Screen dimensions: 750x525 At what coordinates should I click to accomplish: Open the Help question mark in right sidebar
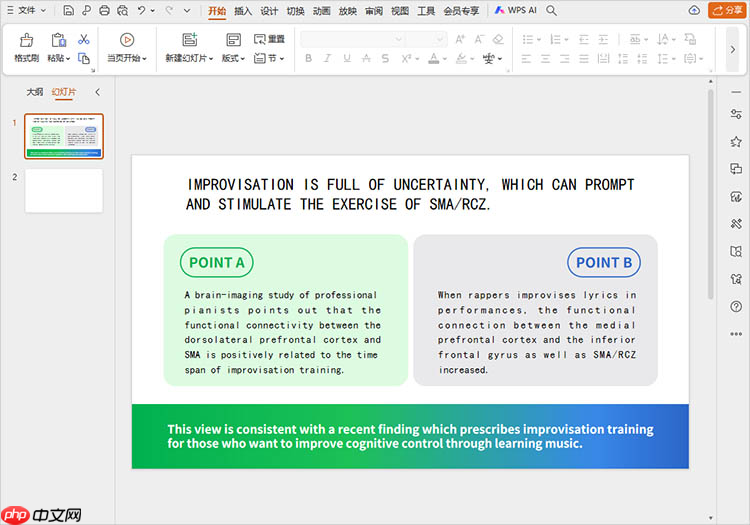tap(736, 307)
